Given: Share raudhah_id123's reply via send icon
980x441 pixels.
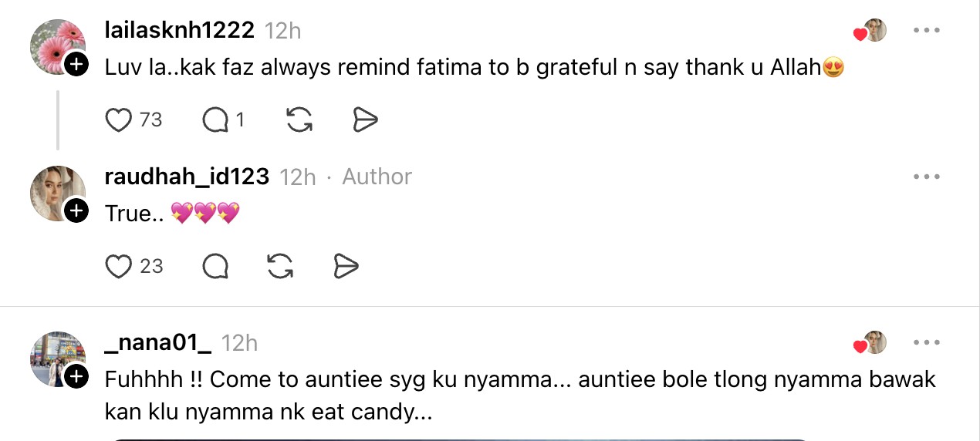Looking at the screenshot, I should 346,267.
